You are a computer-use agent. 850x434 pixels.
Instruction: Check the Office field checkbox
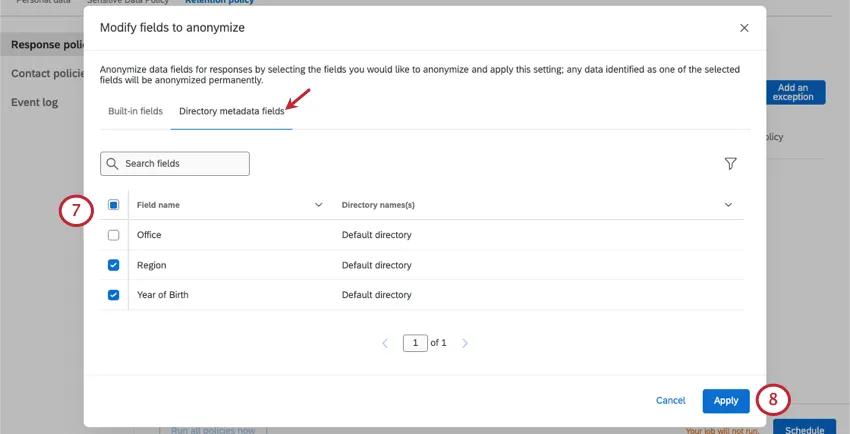point(114,235)
